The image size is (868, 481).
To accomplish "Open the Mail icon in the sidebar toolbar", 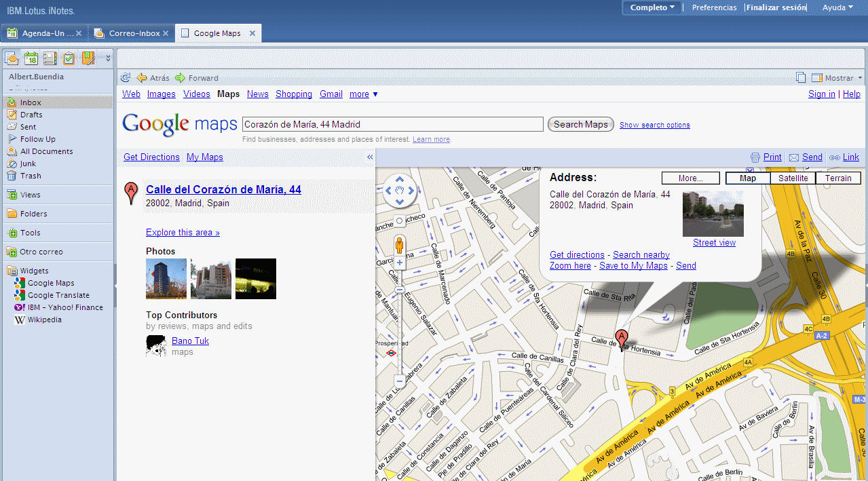I will [12, 58].
